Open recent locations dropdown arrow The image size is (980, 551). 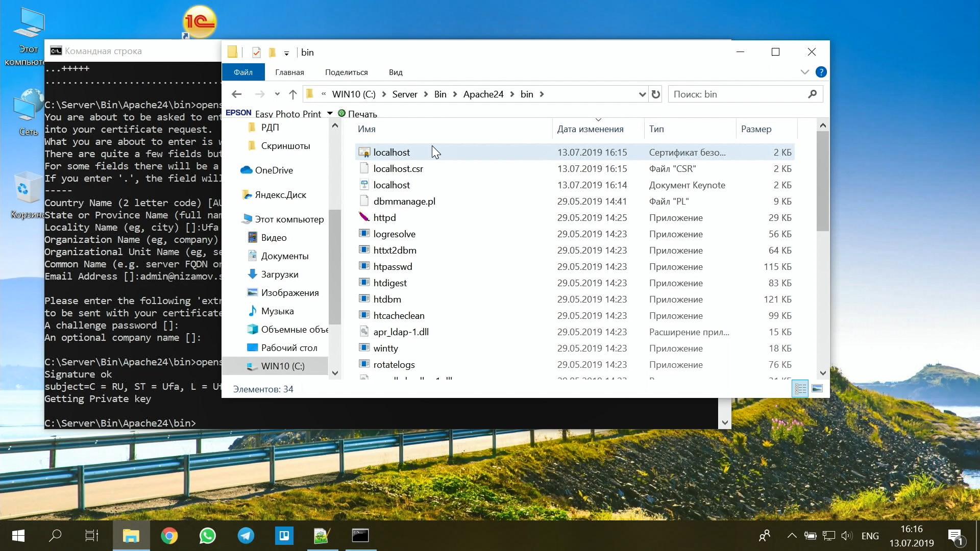coord(277,94)
